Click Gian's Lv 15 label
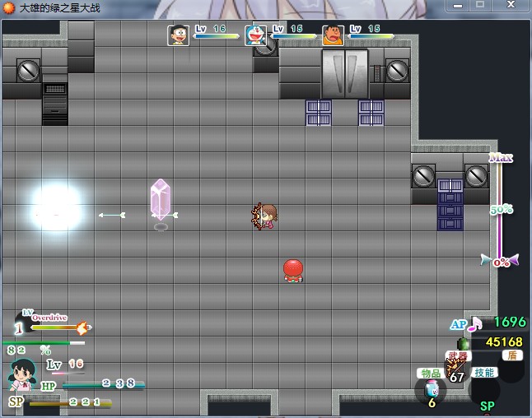The image size is (532, 418). (365, 29)
